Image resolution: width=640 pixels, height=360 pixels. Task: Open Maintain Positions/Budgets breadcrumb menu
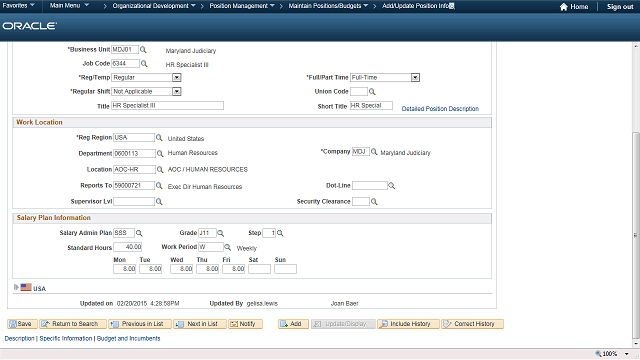(x=328, y=6)
